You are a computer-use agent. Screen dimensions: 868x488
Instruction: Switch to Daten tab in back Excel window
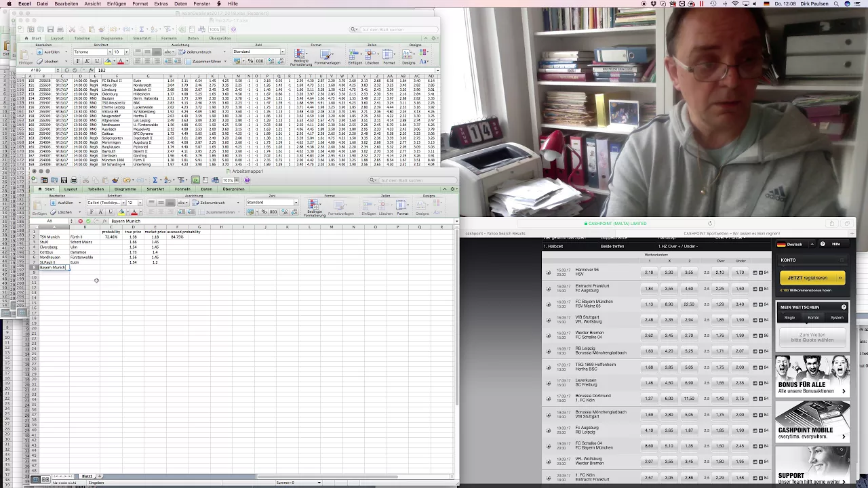(193, 38)
